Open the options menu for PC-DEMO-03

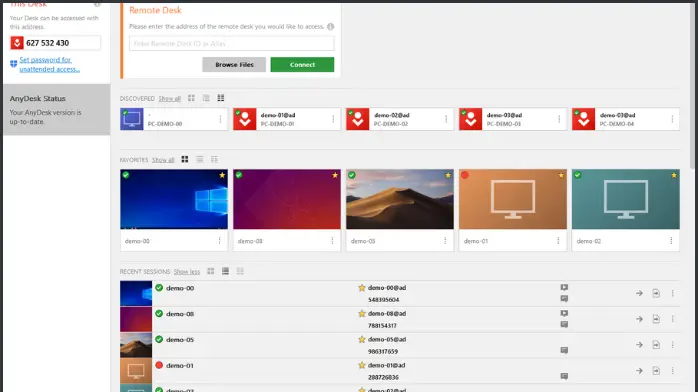click(559, 119)
